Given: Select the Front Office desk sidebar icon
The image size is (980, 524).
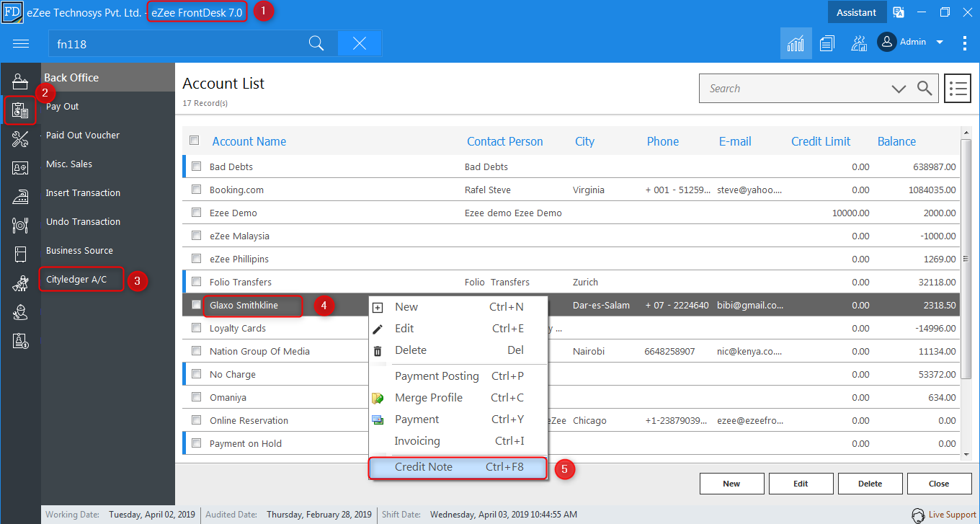Looking at the screenshot, I should [x=20, y=81].
